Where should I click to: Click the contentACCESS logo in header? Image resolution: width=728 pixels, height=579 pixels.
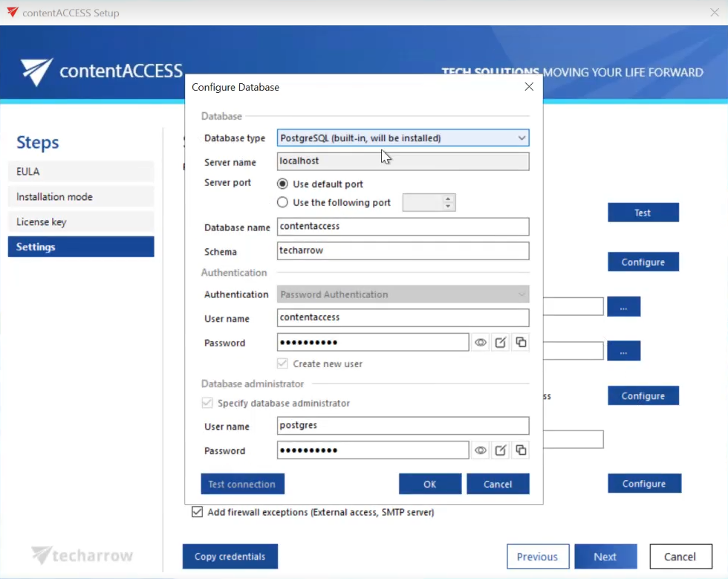point(102,71)
